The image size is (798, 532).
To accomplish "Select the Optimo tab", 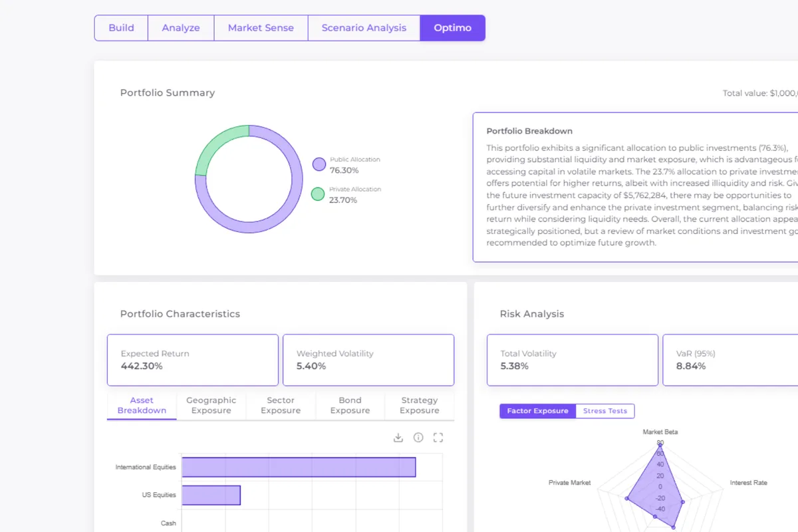I will click(x=452, y=28).
